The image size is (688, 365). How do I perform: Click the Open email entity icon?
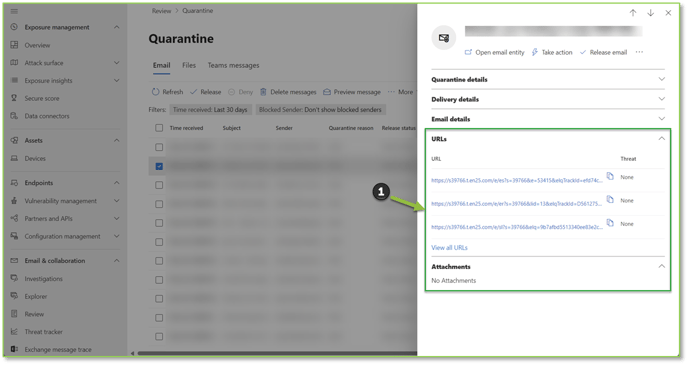[x=468, y=52]
